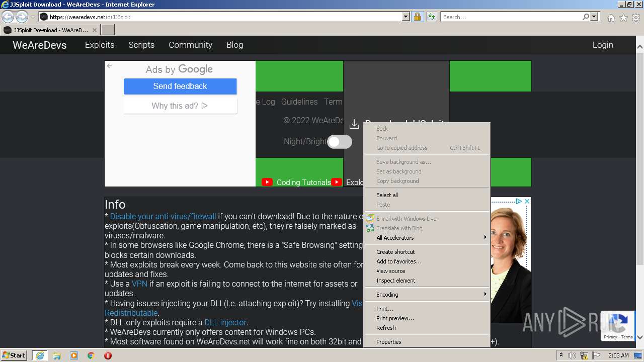Launch Google Chrome from taskbar

click(91, 355)
